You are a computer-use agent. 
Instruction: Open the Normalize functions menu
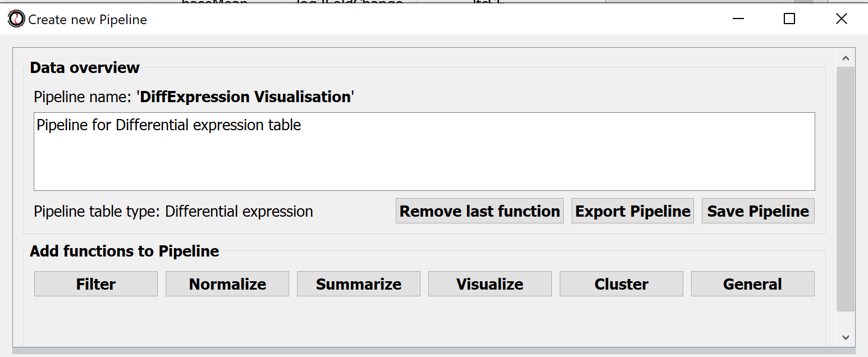click(x=227, y=284)
